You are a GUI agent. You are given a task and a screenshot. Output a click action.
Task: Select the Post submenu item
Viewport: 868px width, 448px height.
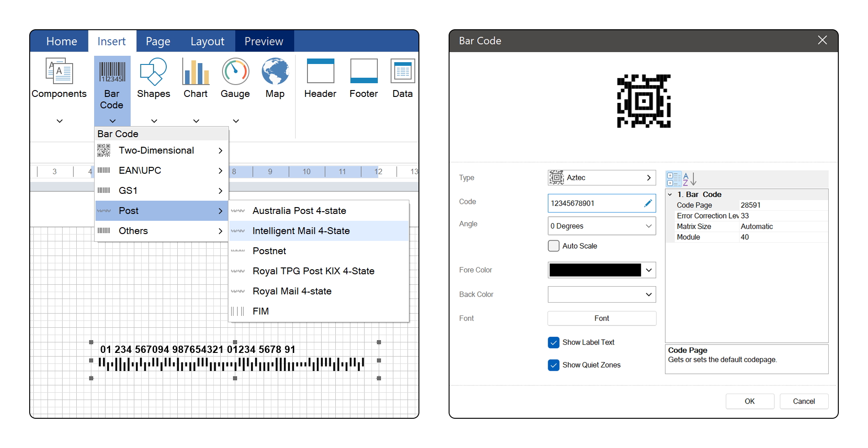click(x=161, y=211)
